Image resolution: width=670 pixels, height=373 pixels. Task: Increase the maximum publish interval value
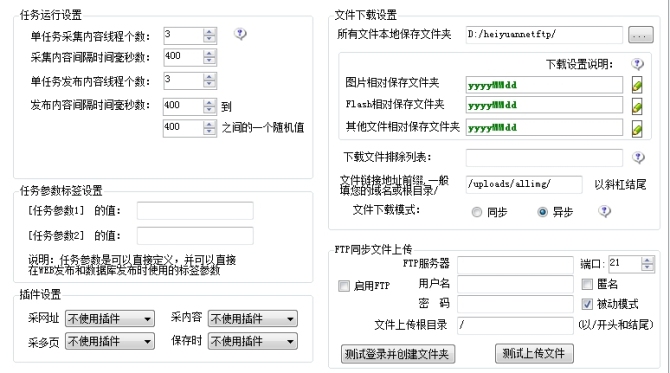[x=209, y=124]
